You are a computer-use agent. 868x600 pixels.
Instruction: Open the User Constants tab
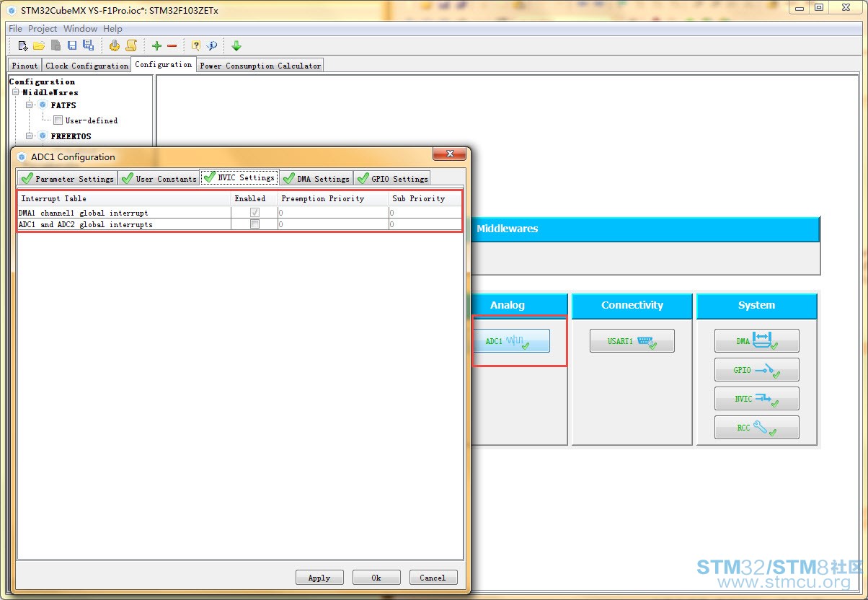pos(159,178)
